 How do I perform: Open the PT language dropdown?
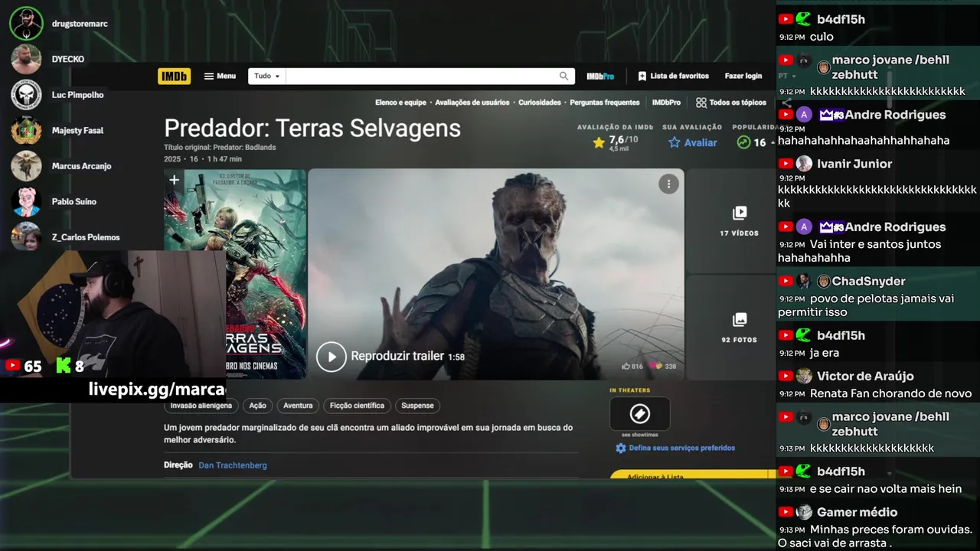point(787,77)
